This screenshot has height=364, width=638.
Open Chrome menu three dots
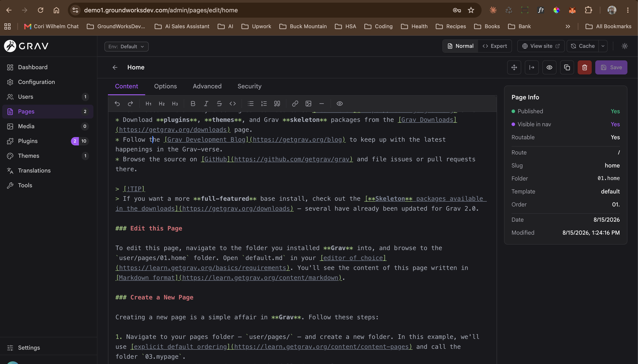coord(628,10)
